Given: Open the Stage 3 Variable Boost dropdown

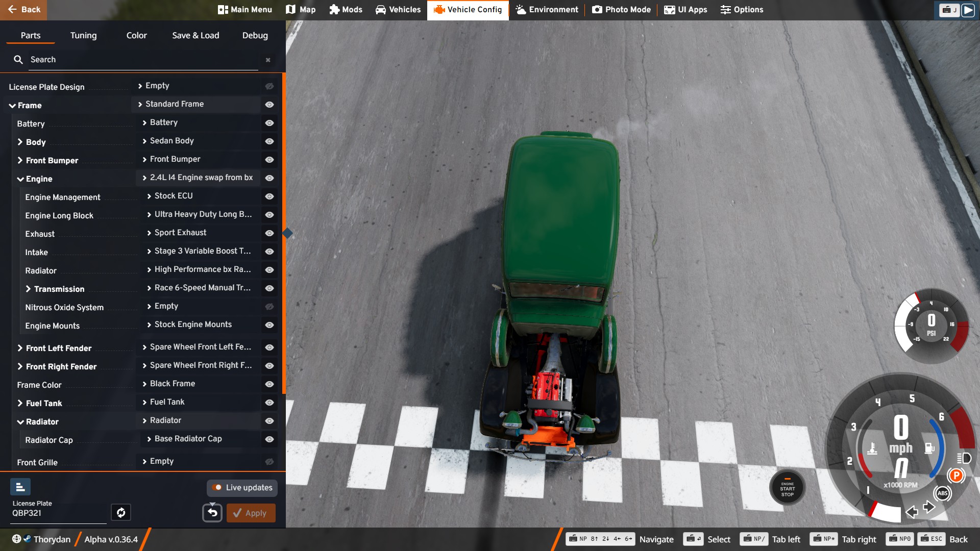Looking at the screenshot, I should [x=200, y=251].
